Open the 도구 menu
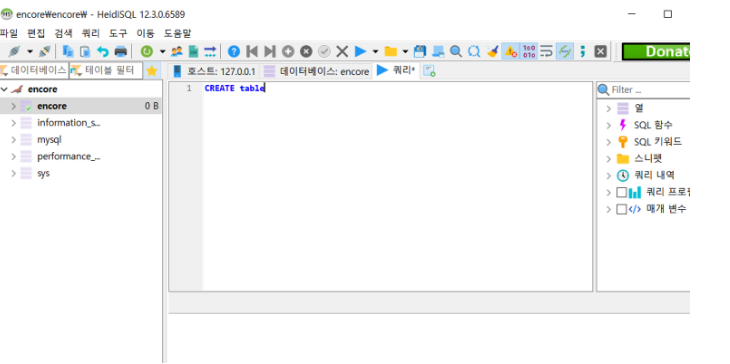The image size is (730, 364). pyautogui.click(x=118, y=33)
